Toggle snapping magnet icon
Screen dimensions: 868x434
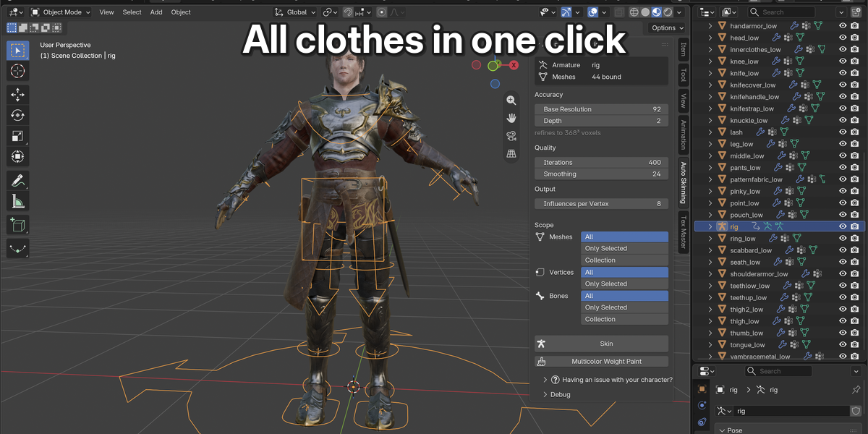(x=348, y=12)
